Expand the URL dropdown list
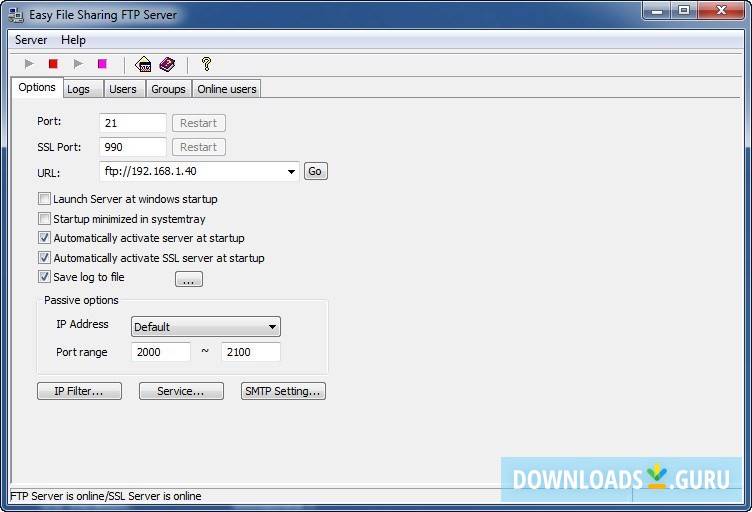752x512 pixels. [x=291, y=172]
